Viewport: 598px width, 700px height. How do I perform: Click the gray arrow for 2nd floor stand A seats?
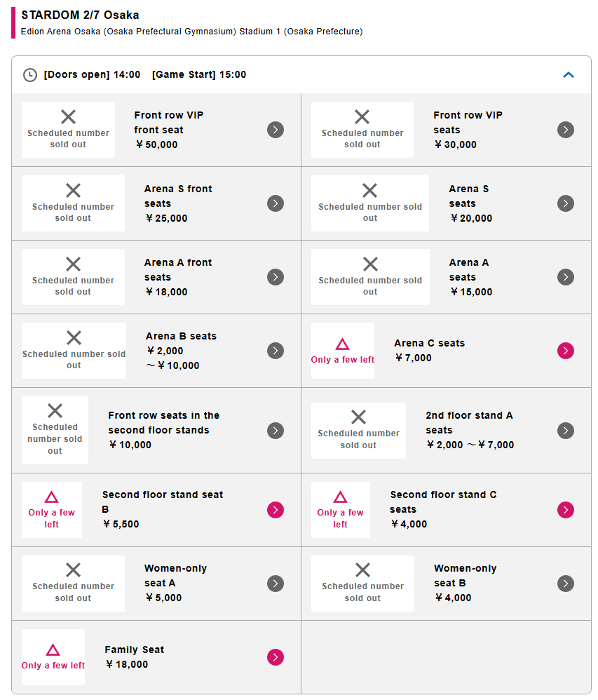pyautogui.click(x=566, y=431)
